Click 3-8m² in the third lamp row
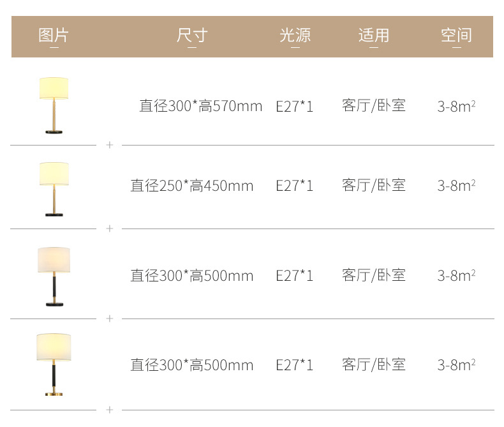The width and height of the screenshot is (504, 427). pyautogui.click(x=456, y=276)
